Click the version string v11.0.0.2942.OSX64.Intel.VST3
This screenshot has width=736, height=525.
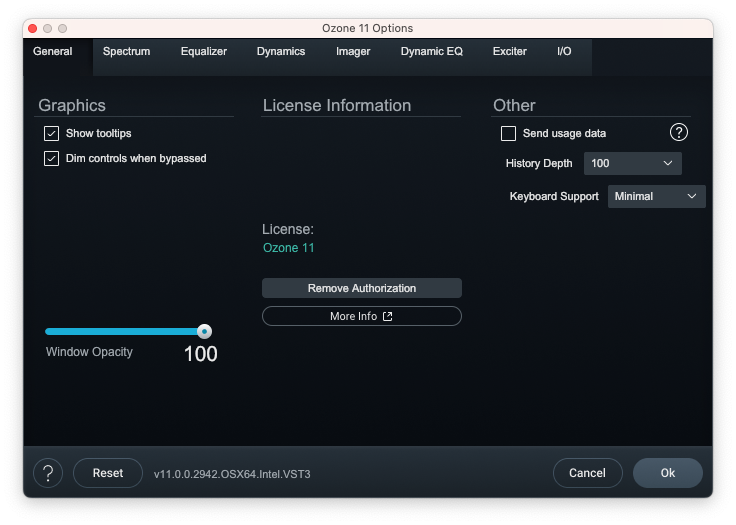tap(232, 474)
